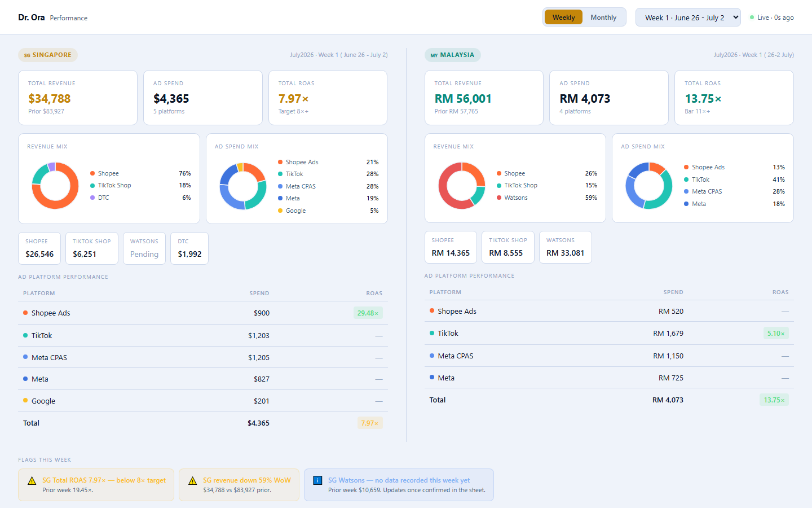Click the warning icon in SG Total ROAS flag
Screen dimensions: 812x508
(32, 481)
